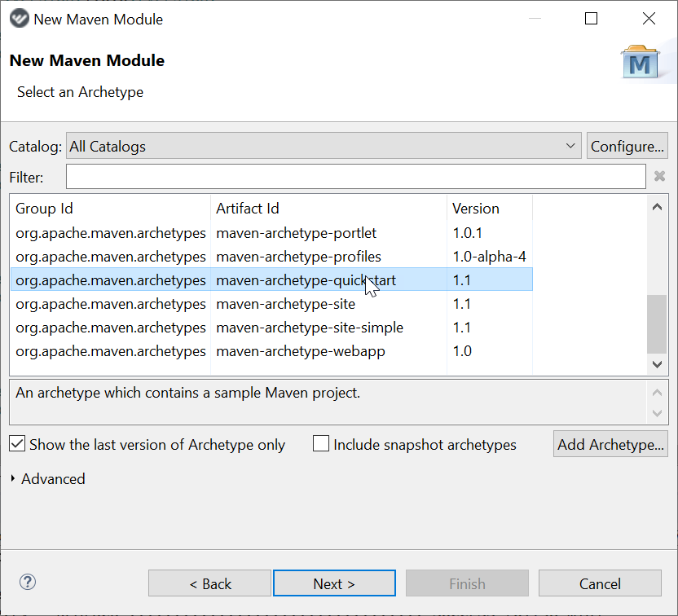The height and width of the screenshot is (616, 678).
Task: Toggle Show the last version of Archetype only
Action: 17,444
